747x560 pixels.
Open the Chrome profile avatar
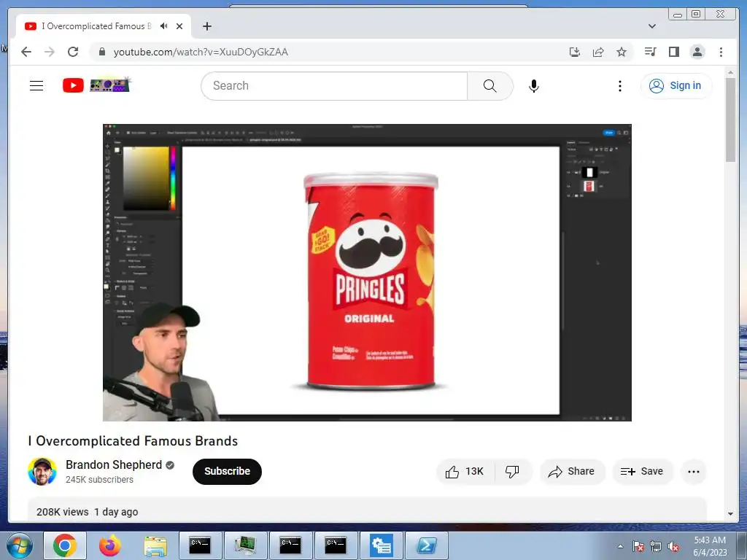point(697,52)
